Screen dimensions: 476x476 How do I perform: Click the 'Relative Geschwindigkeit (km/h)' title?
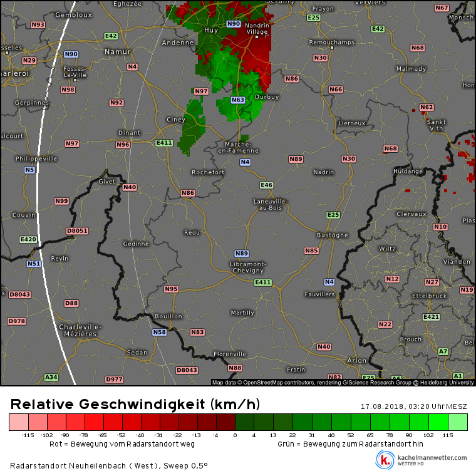[135, 405]
